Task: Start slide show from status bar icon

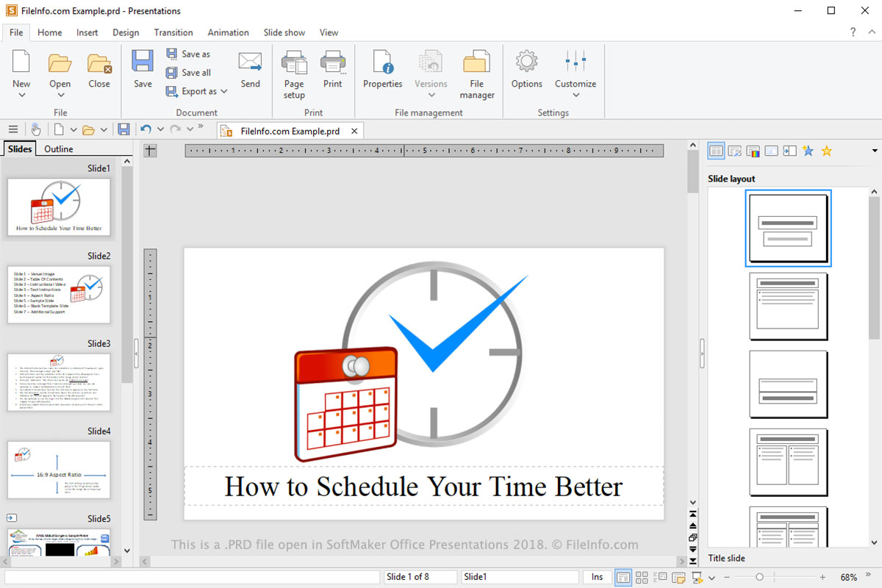Action: click(x=696, y=578)
